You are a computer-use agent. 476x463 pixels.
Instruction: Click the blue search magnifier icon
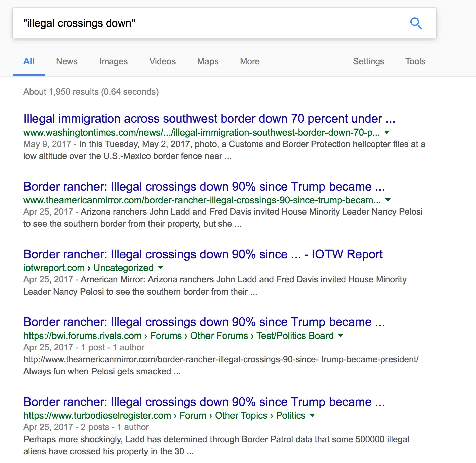click(416, 23)
